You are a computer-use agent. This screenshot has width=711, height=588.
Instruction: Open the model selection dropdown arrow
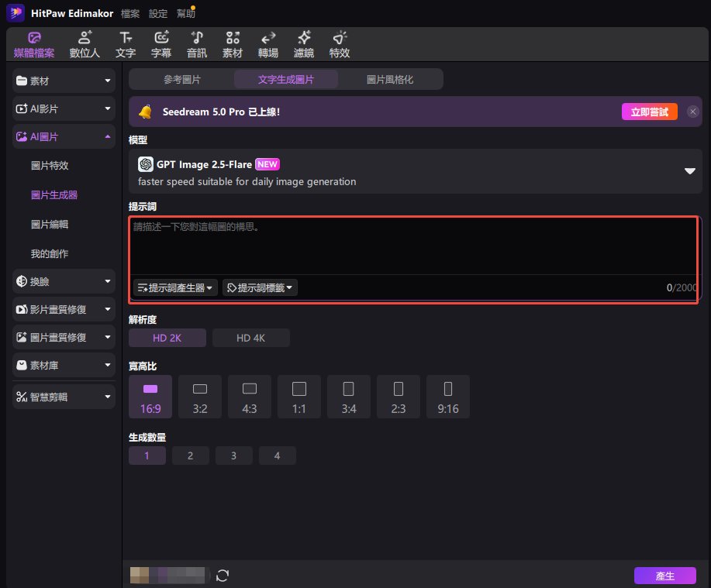[x=690, y=171]
